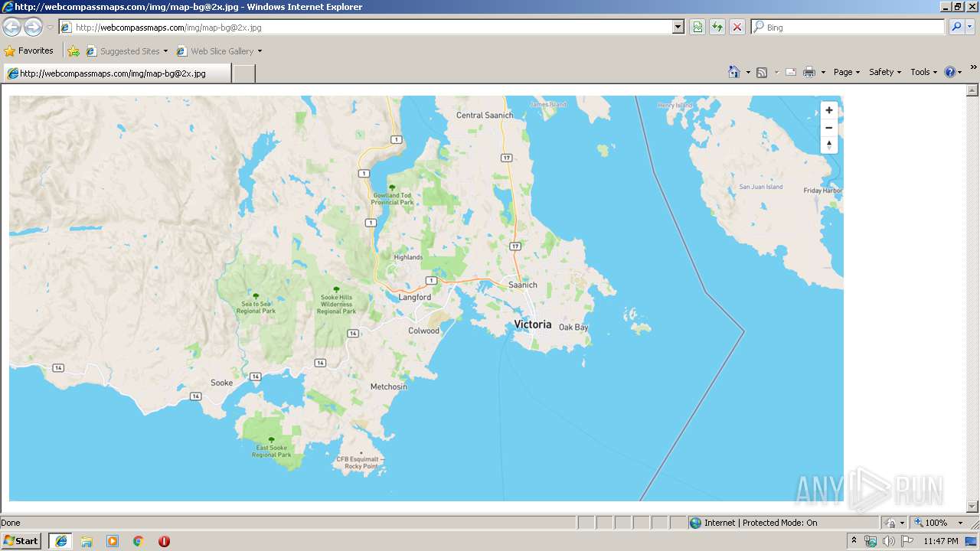Expand the Home button dropdown arrow
980x551 pixels.
pyautogui.click(x=748, y=73)
